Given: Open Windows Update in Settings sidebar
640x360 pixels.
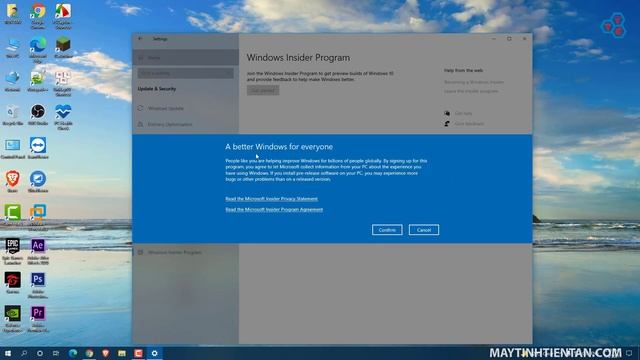Looking at the screenshot, I should coord(185,108).
